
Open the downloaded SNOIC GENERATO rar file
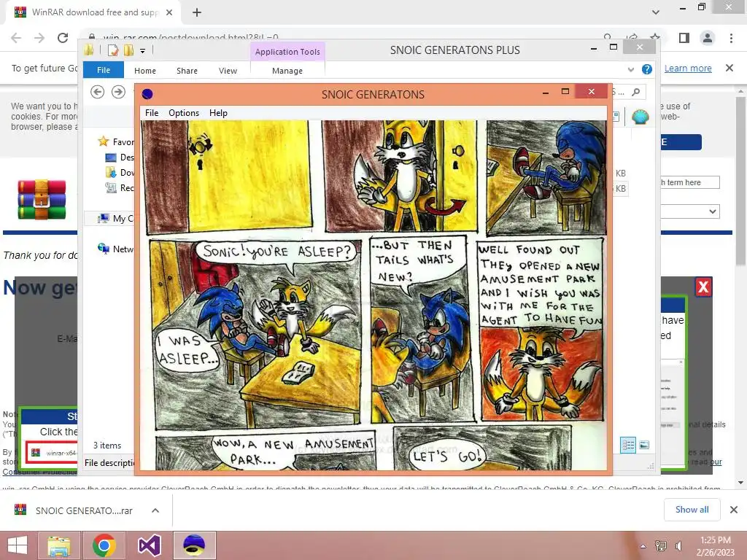click(84, 510)
